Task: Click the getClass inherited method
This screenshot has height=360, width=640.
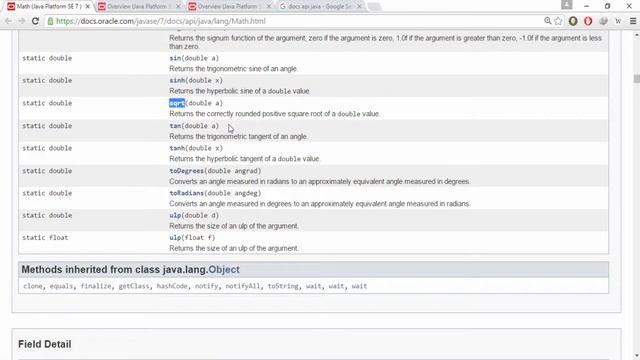Action: [x=134, y=286]
